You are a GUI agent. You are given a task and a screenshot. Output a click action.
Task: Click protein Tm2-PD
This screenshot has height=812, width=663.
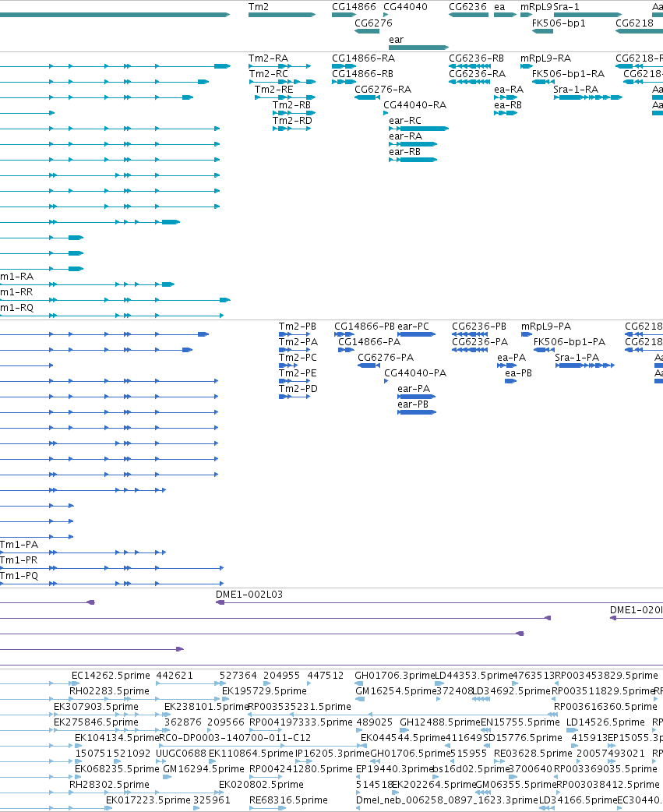[x=294, y=397]
